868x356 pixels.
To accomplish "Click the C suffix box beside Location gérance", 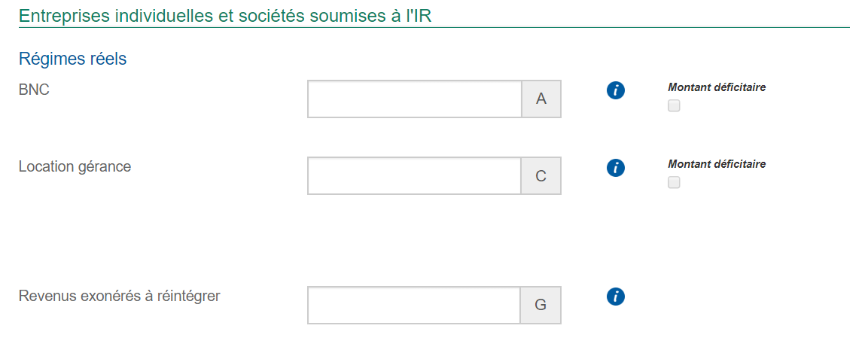I will pos(541,176).
